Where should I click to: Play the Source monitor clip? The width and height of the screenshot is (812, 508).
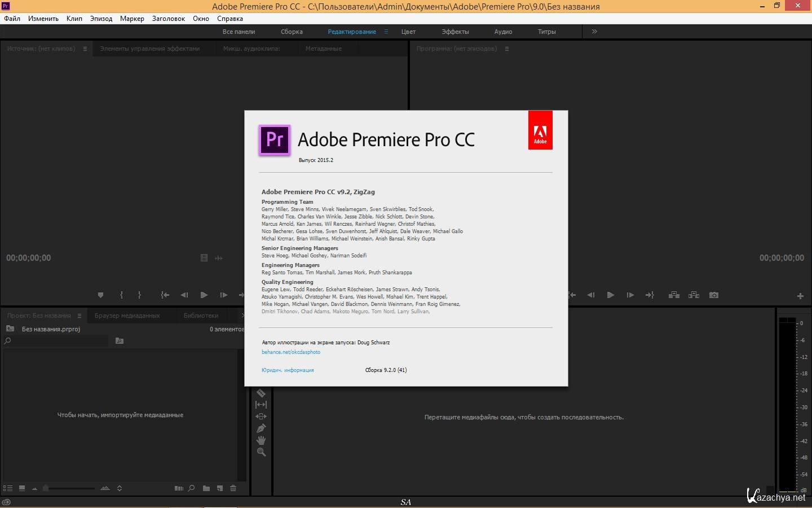click(x=204, y=295)
